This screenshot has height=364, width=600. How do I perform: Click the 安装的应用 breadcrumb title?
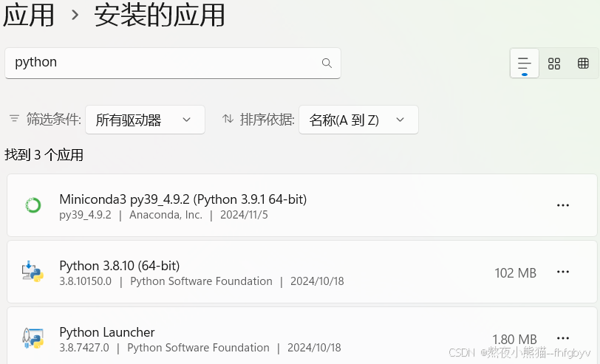(160, 16)
